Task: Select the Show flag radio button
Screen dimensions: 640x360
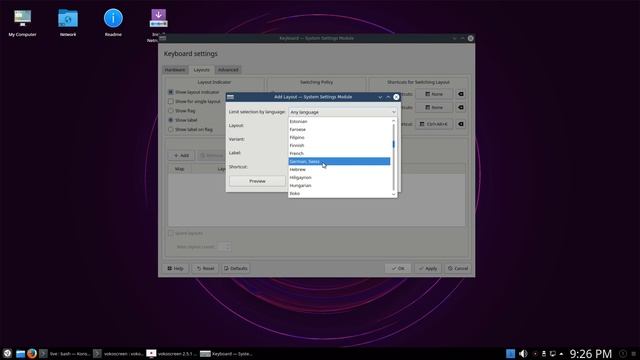Action: pyautogui.click(x=171, y=111)
